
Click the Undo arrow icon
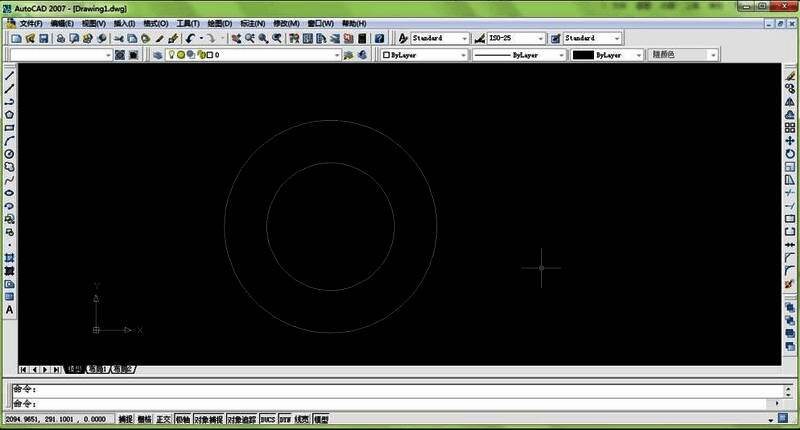190,38
